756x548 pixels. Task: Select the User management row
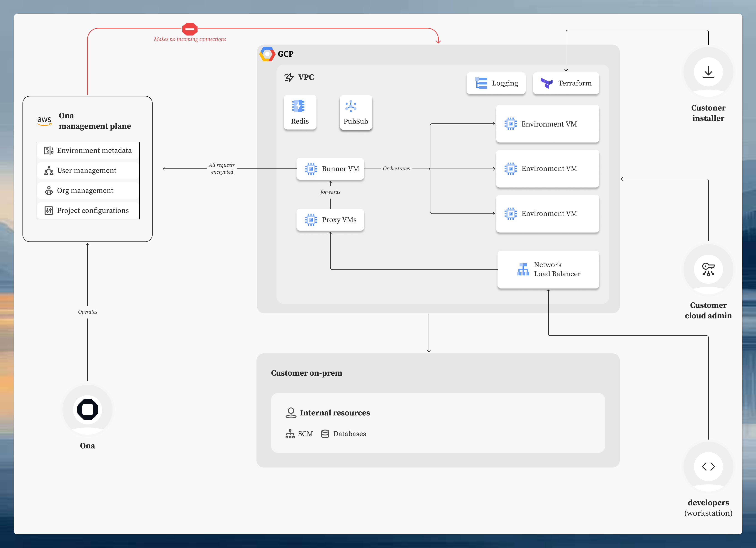tap(88, 170)
